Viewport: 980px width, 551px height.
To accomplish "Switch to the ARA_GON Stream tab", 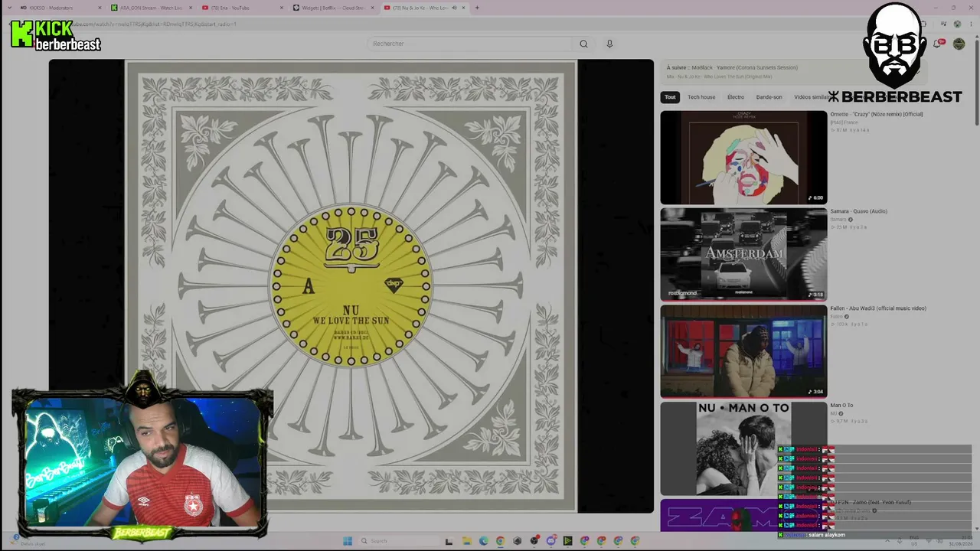I will pyautogui.click(x=151, y=8).
